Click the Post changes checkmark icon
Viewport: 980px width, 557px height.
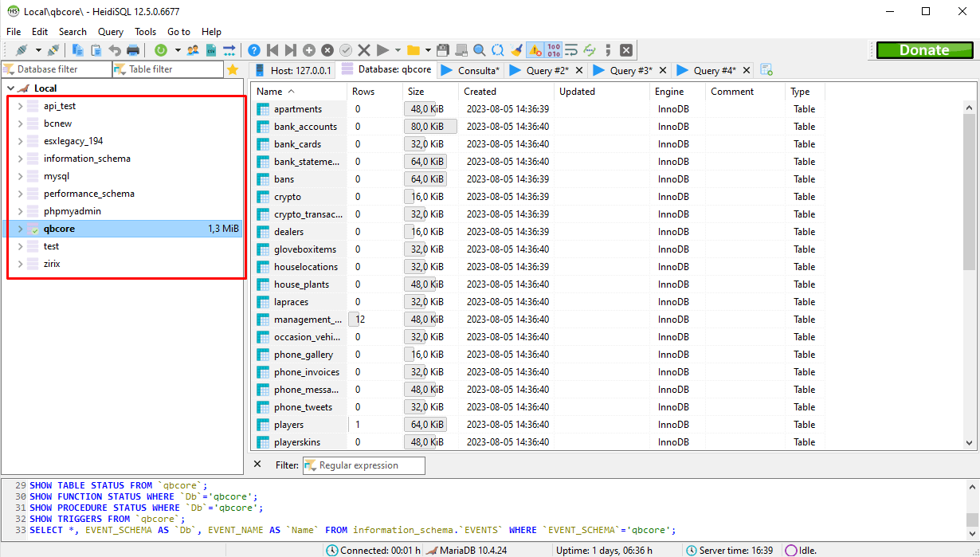(346, 50)
